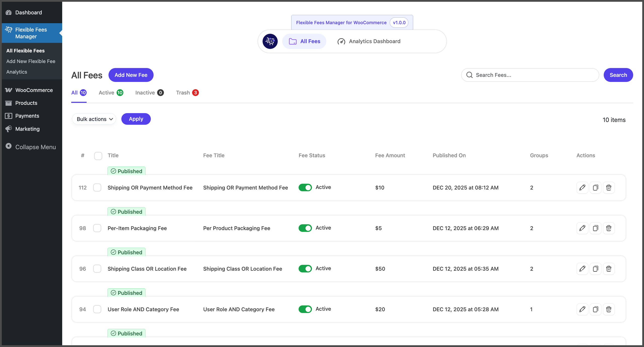The height and width of the screenshot is (347, 644).
Task: Click the Marketing megaphone sidebar icon
Action: [9, 129]
